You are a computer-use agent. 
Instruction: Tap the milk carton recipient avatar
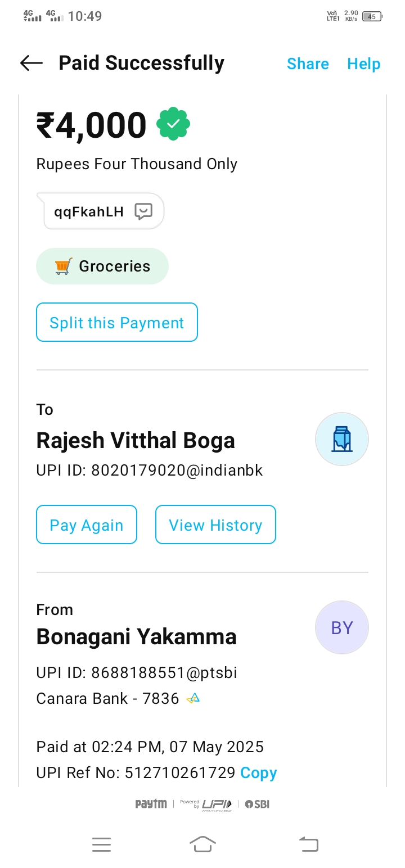(341, 439)
